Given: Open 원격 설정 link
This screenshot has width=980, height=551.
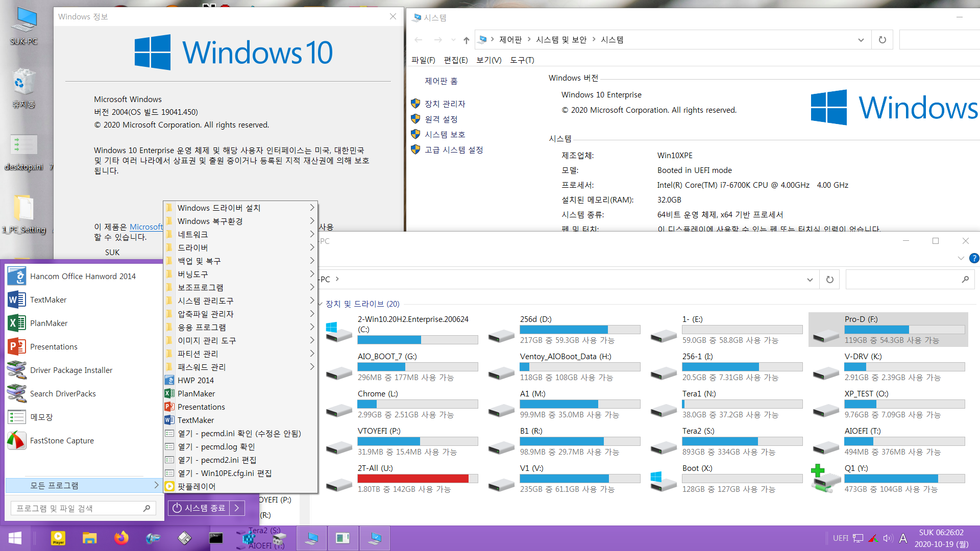Looking at the screenshot, I should click(441, 119).
